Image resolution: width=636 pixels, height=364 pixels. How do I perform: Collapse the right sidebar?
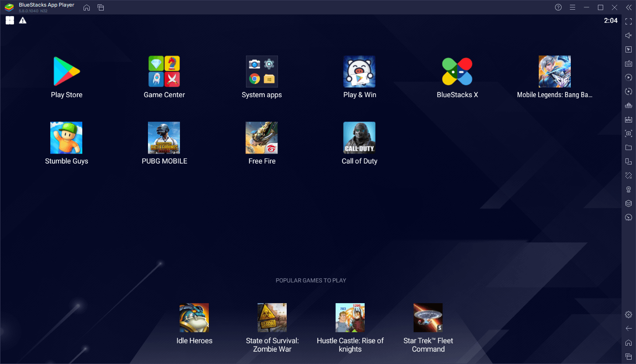point(629,7)
